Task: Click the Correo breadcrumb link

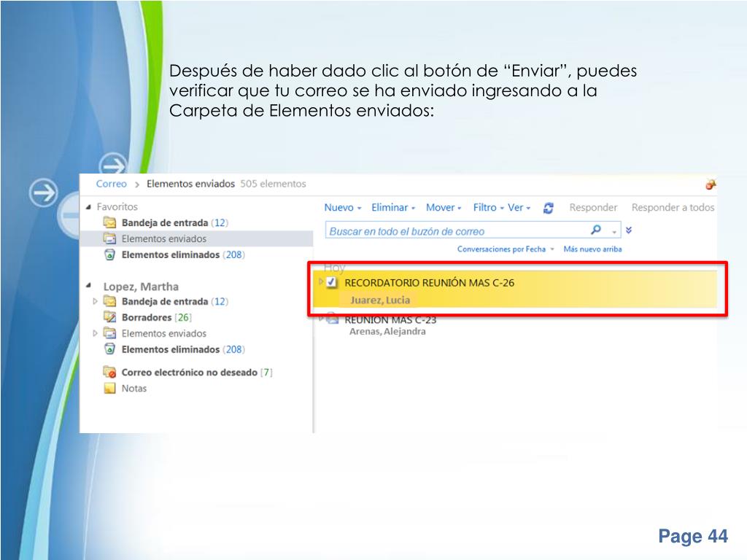Action: 111,184
